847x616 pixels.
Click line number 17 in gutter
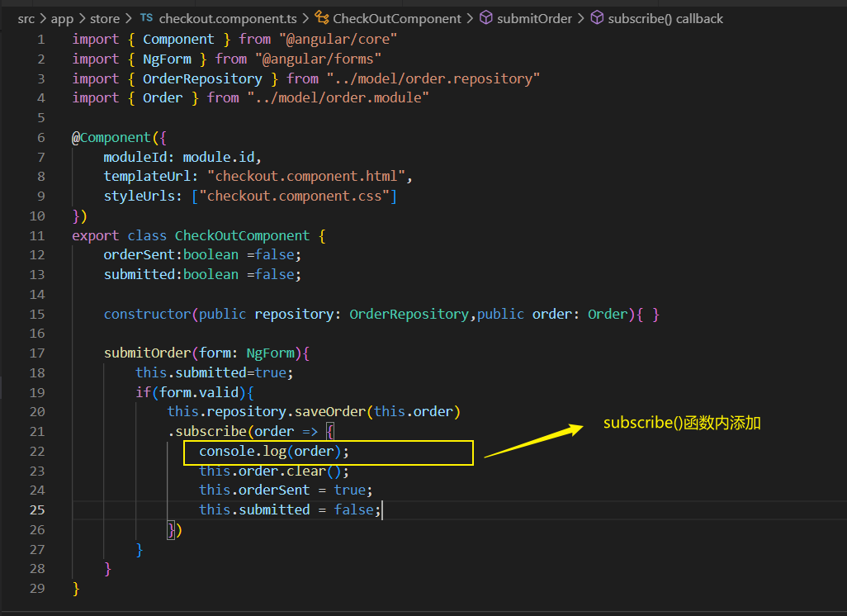37,353
